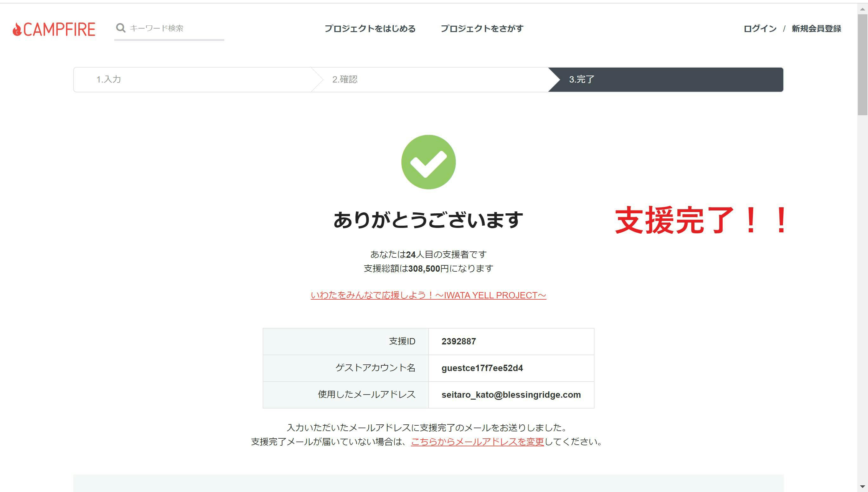Click the email address seitaro_kato@blessingridge.com
This screenshot has width=868, height=492.
[x=511, y=395]
